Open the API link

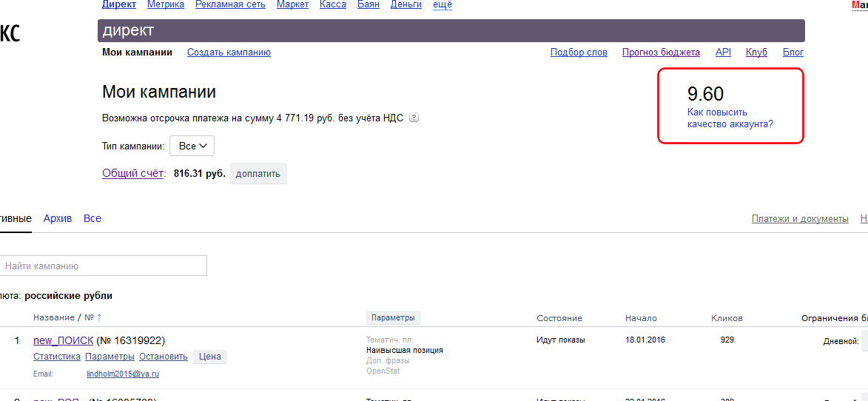tap(723, 53)
